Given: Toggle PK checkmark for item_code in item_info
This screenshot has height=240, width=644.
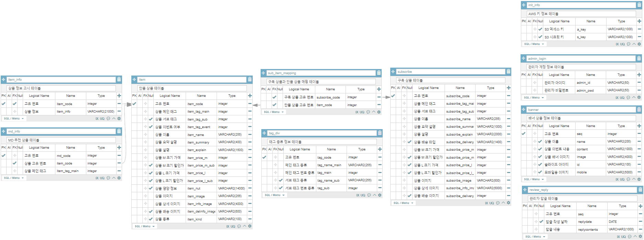Looking at the screenshot, I should (x=3, y=104).
